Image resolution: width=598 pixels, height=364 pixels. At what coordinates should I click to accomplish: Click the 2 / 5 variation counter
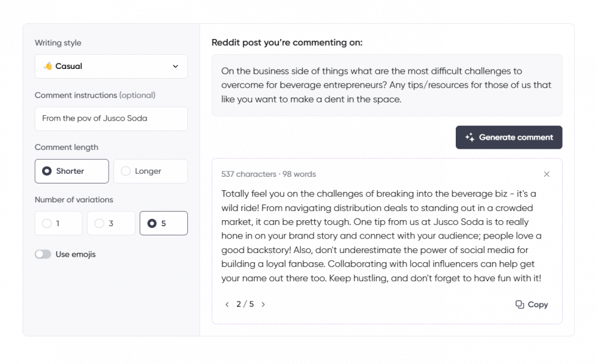245,304
